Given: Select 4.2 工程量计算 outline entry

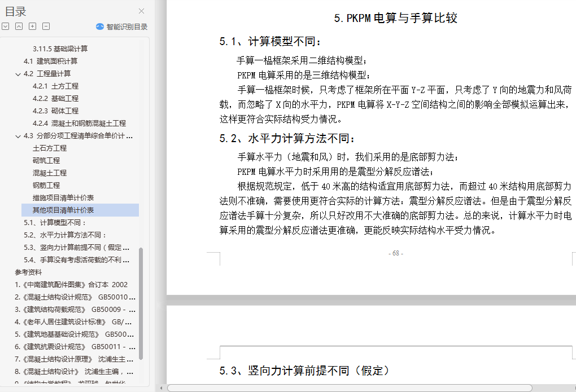Looking at the screenshot, I should click(47, 74).
